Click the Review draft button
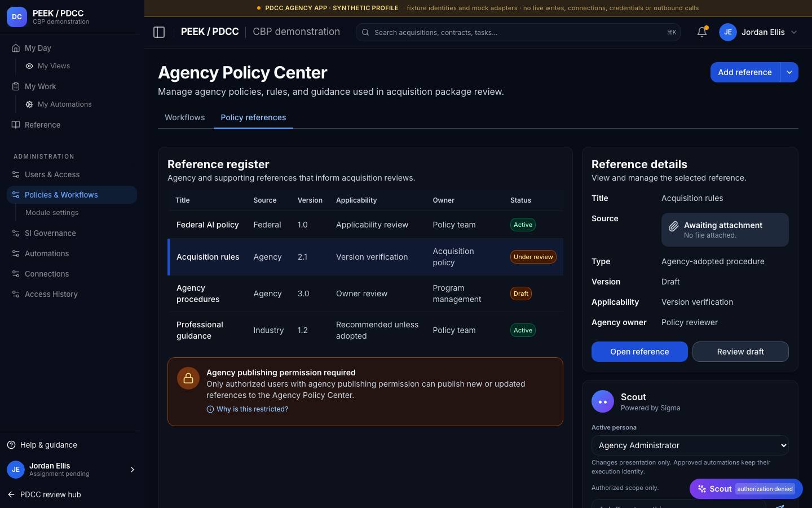Screen dimensions: 812x508 click(740, 352)
